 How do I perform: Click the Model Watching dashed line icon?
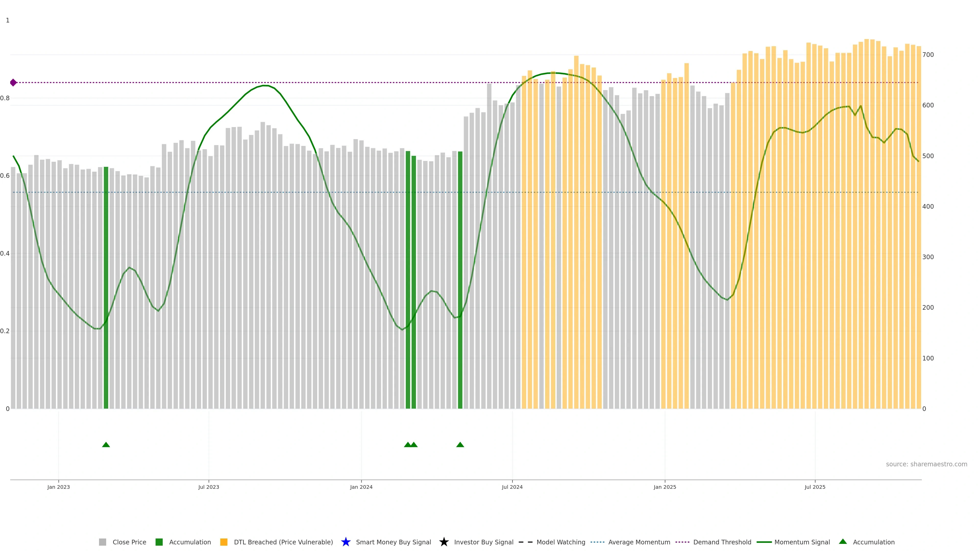coord(525,542)
